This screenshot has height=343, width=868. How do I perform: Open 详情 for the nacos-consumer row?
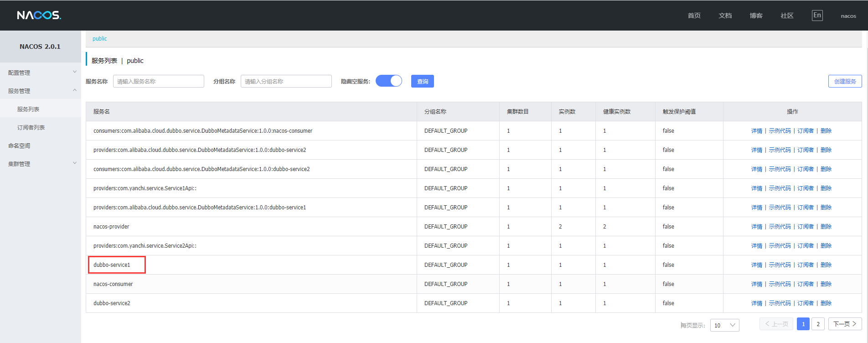point(757,284)
